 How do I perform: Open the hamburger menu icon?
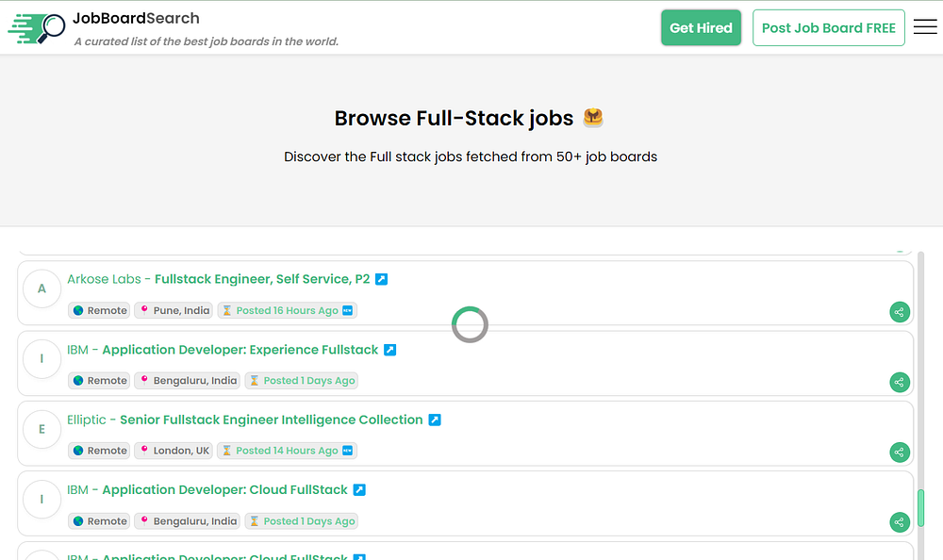(x=925, y=27)
